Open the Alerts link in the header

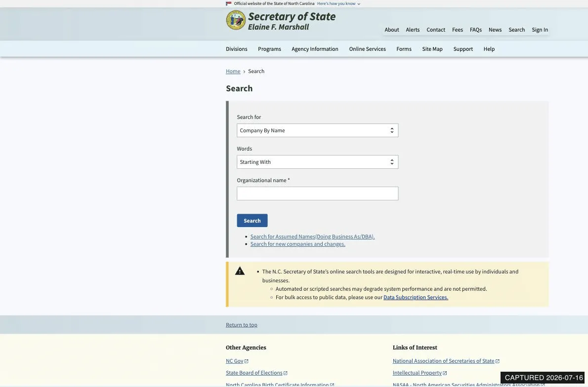click(x=413, y=30)
